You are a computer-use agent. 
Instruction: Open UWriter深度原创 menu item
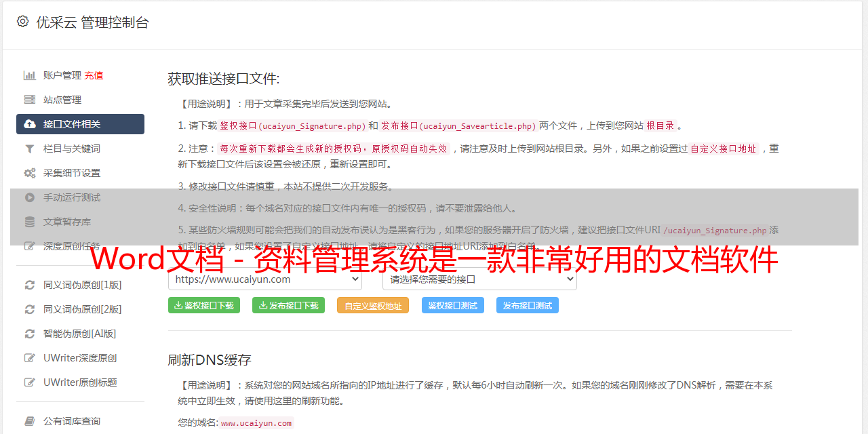[x=80, y=358]
